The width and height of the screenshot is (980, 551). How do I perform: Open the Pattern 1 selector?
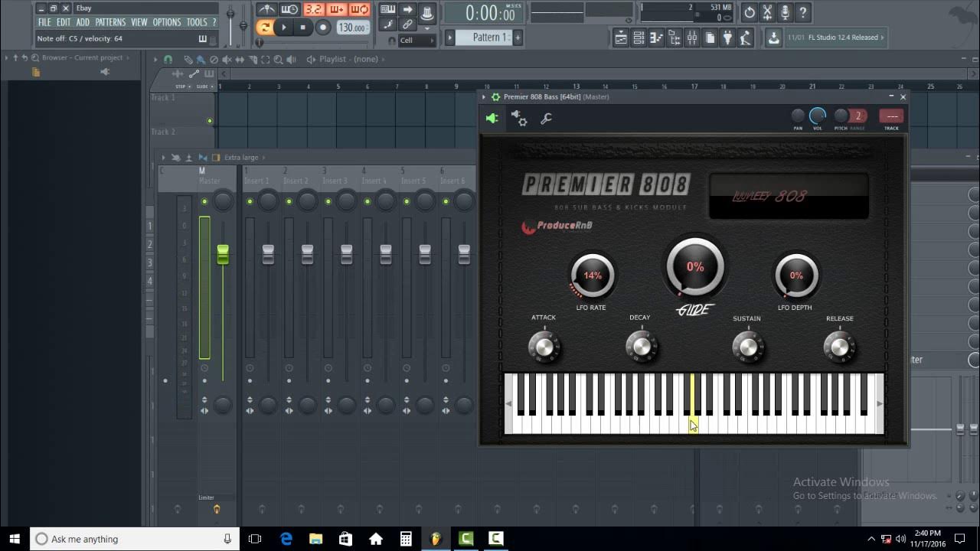(x=485, y=37)
